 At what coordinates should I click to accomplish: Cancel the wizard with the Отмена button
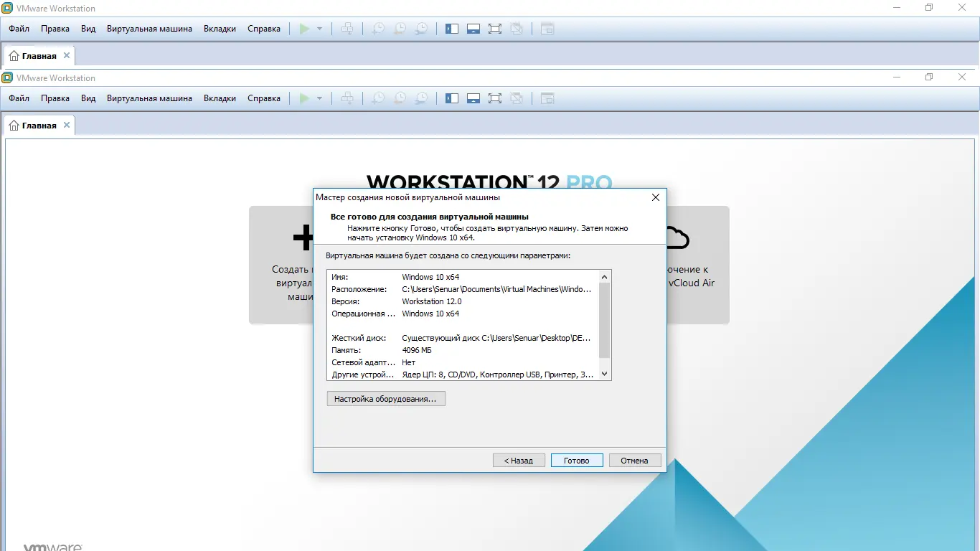634,461
